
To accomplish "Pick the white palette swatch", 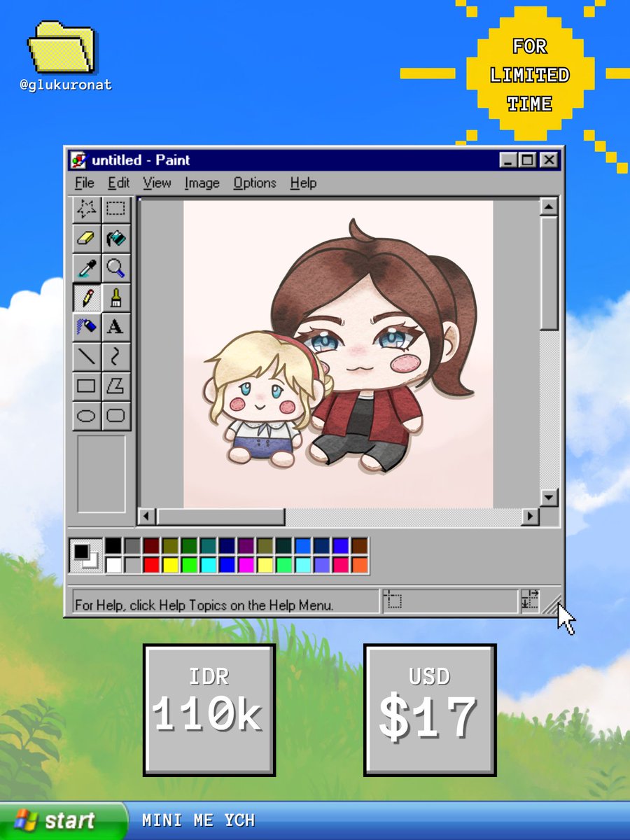I will (113, 565).
